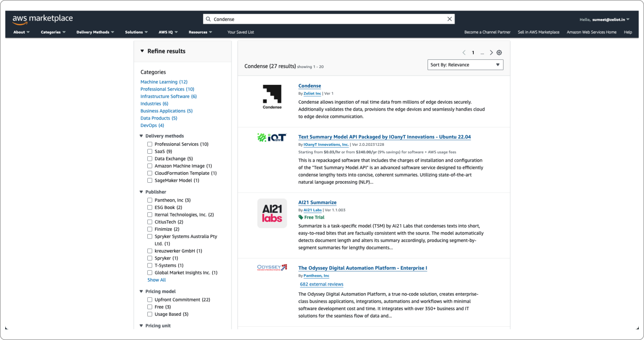This screenshot has height=340, width=644.
Task: Open the Odyssey Digital Automation Platform listing
Action: (x=362, y=268)
